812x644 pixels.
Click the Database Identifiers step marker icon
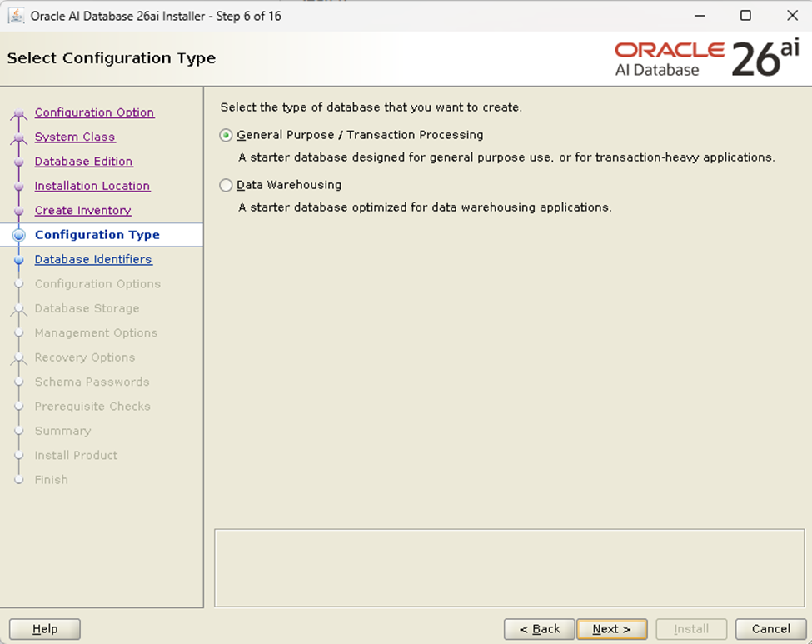(19, 260)
